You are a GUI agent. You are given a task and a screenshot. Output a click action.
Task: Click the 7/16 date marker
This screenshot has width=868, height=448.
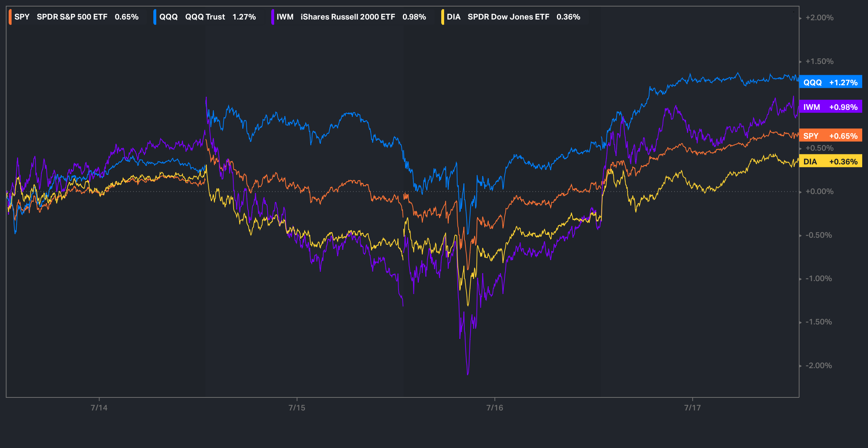pos(495,408)
